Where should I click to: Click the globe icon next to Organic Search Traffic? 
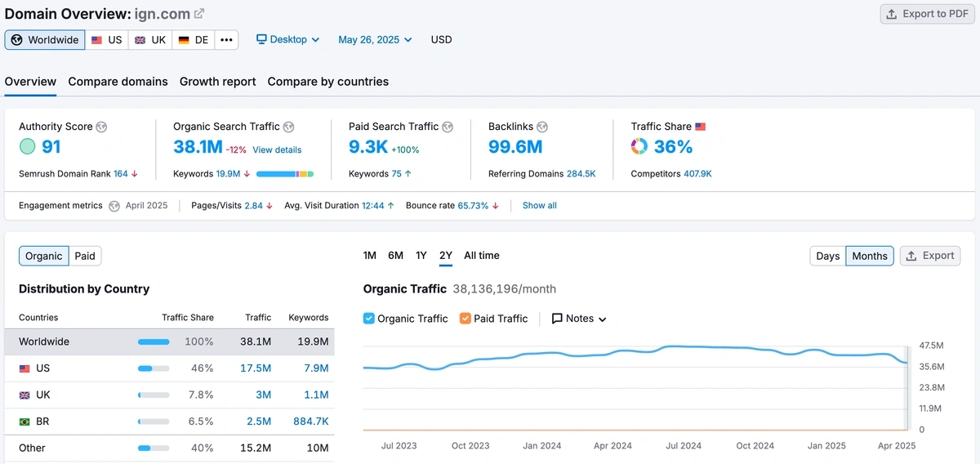click(288, 127)
